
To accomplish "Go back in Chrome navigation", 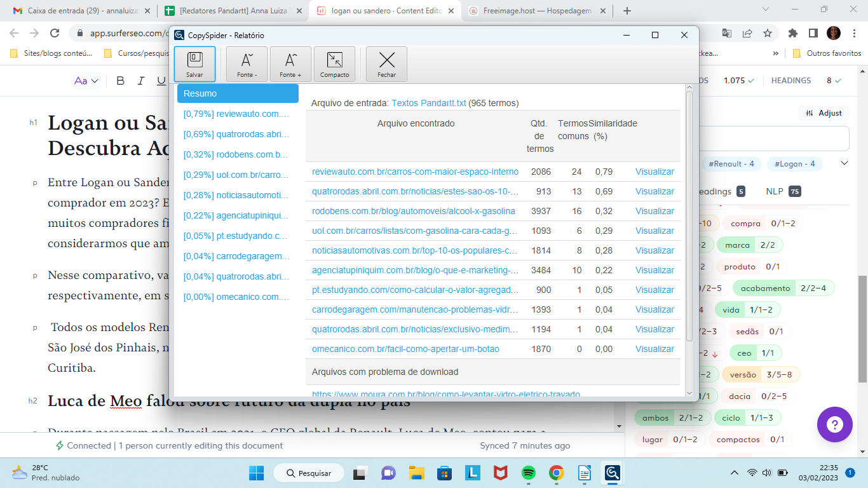I will click(x=14, y=33).
